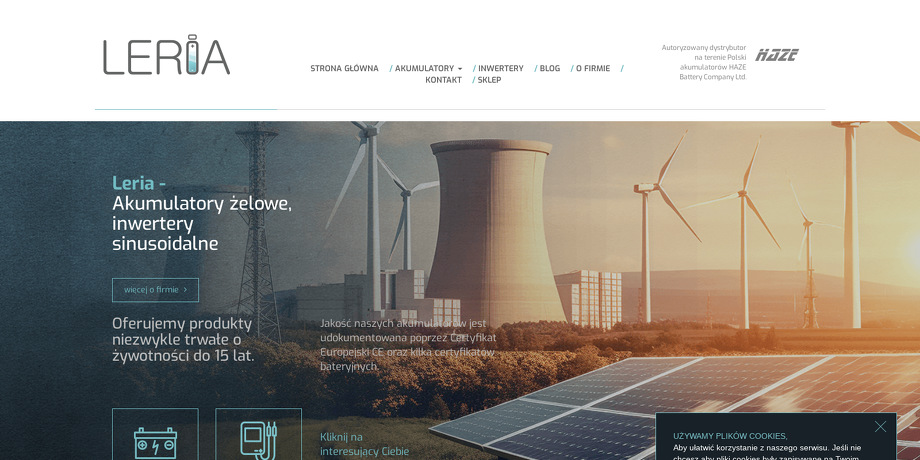Go to the Inwertery menu item
The height and width of the screenshot is (460, 920).
click(500, 69)
